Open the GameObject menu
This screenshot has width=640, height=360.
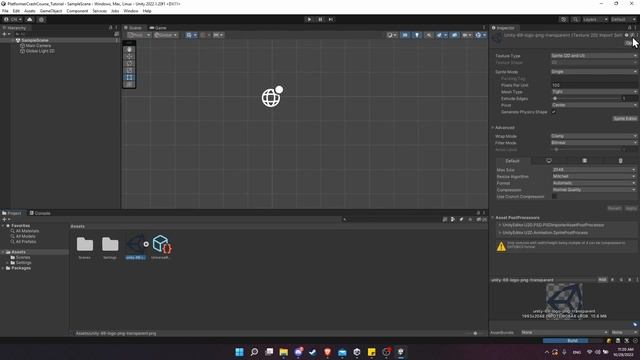click(51, 11)
